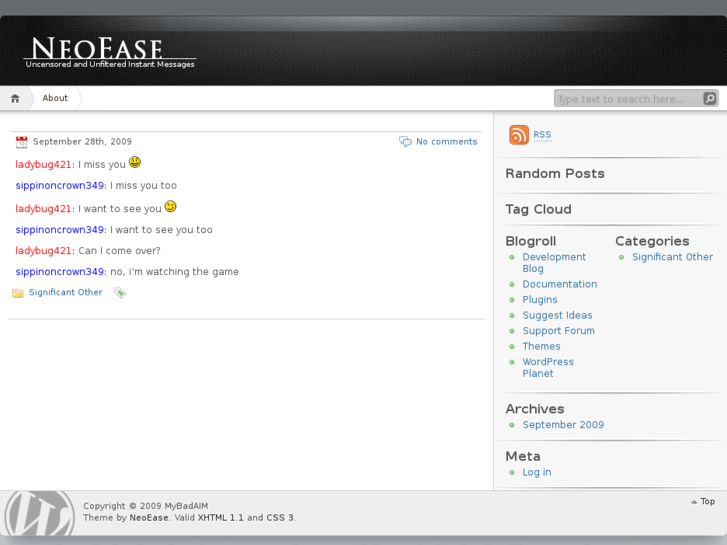Click the Tag Cloud heading
This screenshot has width=727, height=545.
point(538,209)
